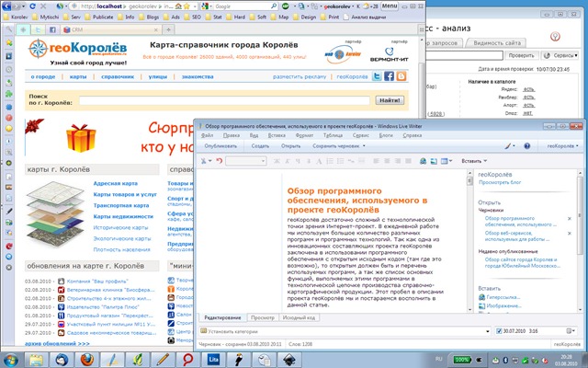Viewport: 588px width, 368px height.
Task: Open the pinned Facebook tab in Firefox
Action: [x=52, y=29]
